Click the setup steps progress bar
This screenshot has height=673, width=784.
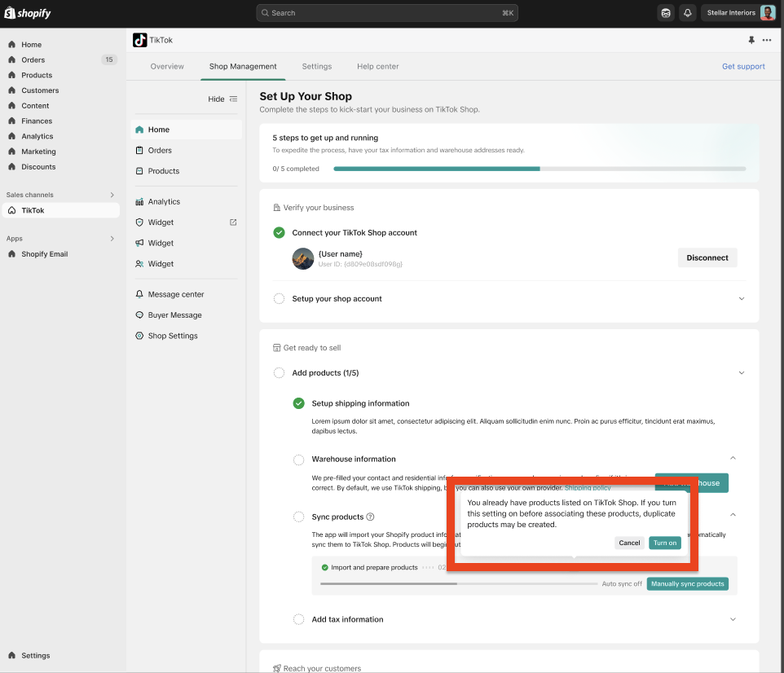point(540,169)
